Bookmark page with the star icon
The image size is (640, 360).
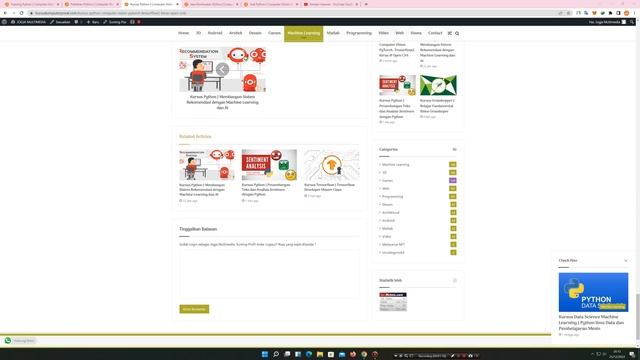click(x=569, y=13)
